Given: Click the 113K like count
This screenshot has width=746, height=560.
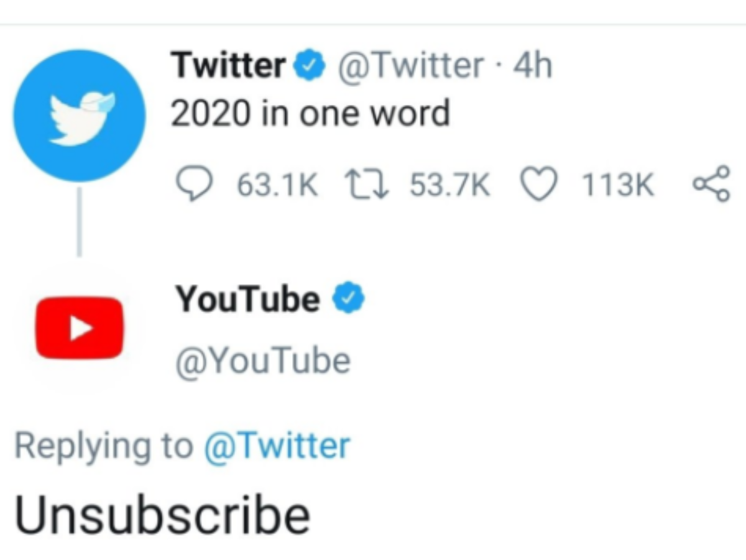Looking at the screenshot, I should click(617, 185).
